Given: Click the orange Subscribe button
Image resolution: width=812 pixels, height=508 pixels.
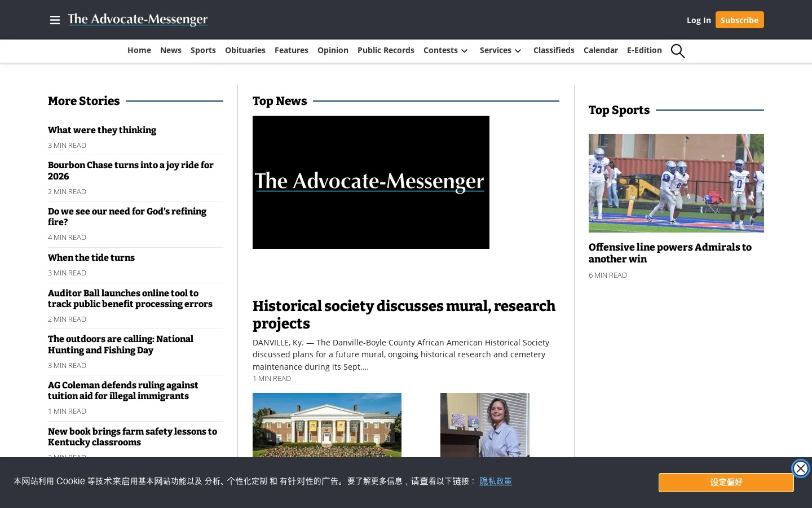Looking at the screenshot, I should [739, 20].
